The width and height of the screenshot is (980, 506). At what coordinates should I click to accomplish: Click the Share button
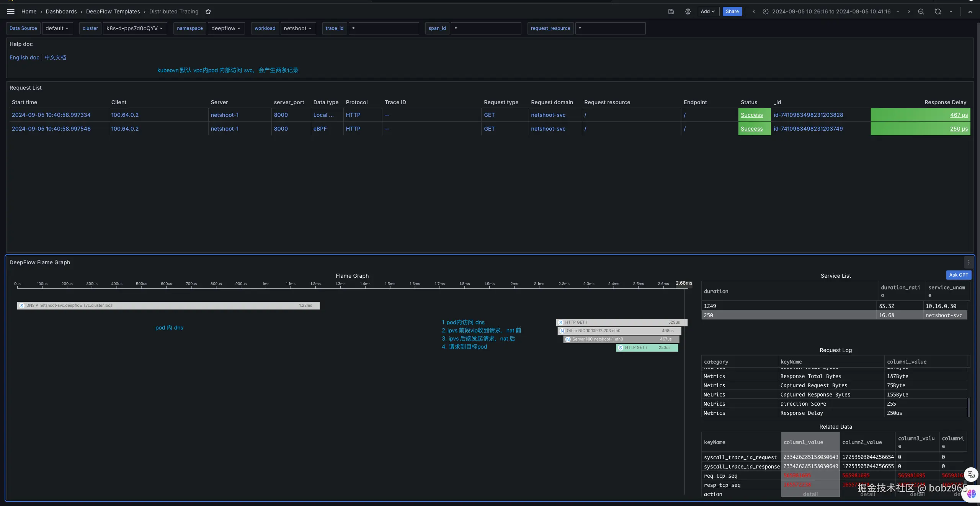pos(732,11)
